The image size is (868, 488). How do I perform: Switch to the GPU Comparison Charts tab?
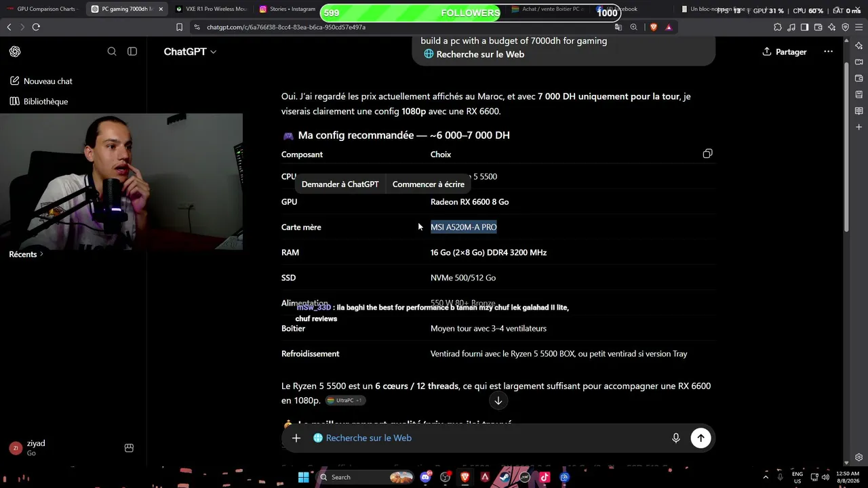42,9
